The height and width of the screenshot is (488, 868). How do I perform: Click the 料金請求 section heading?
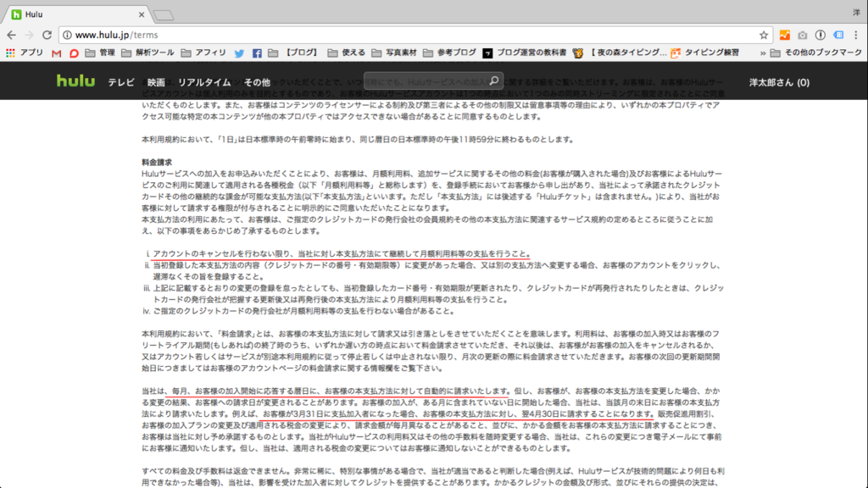[x=157, y=162]
